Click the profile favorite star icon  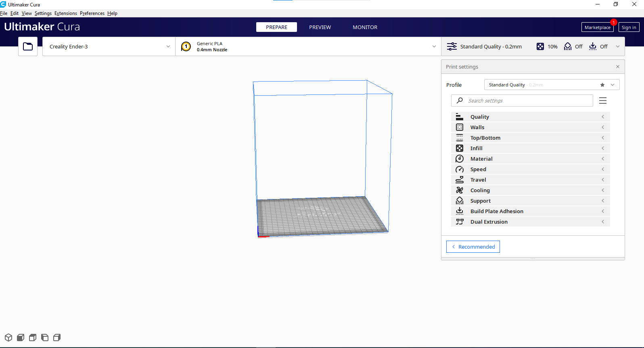(602, 85)
